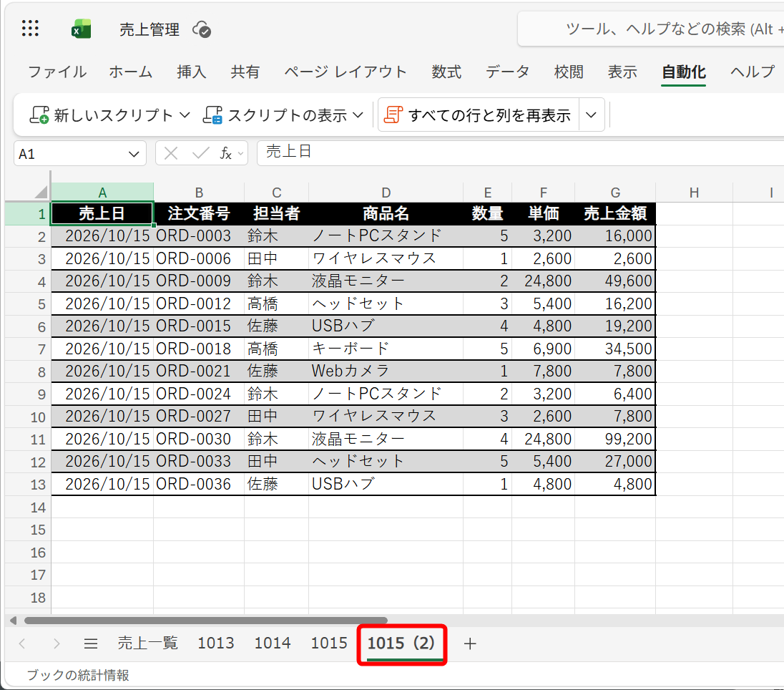
Task: Open the 校閲 tab
Action: pyautogui.click(x=569, y=72)
